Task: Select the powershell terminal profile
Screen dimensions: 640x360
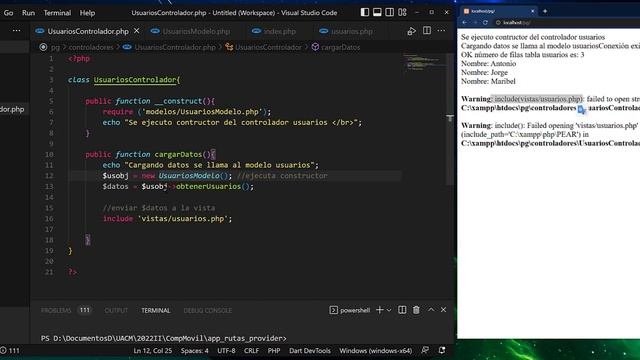Action: [x=350, y=310]
